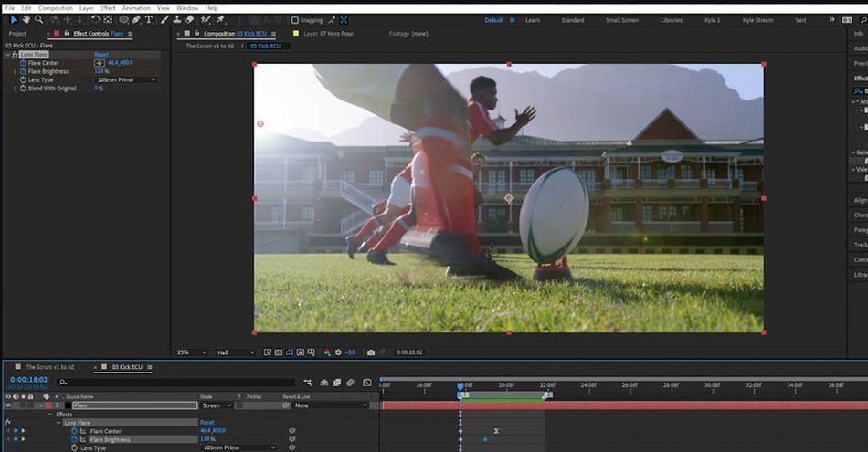The height and width of the screenshot is (452, 868).
Task: Toggle Lens Type stopwatch in Effect Controls
Action: tap(23, 79)
